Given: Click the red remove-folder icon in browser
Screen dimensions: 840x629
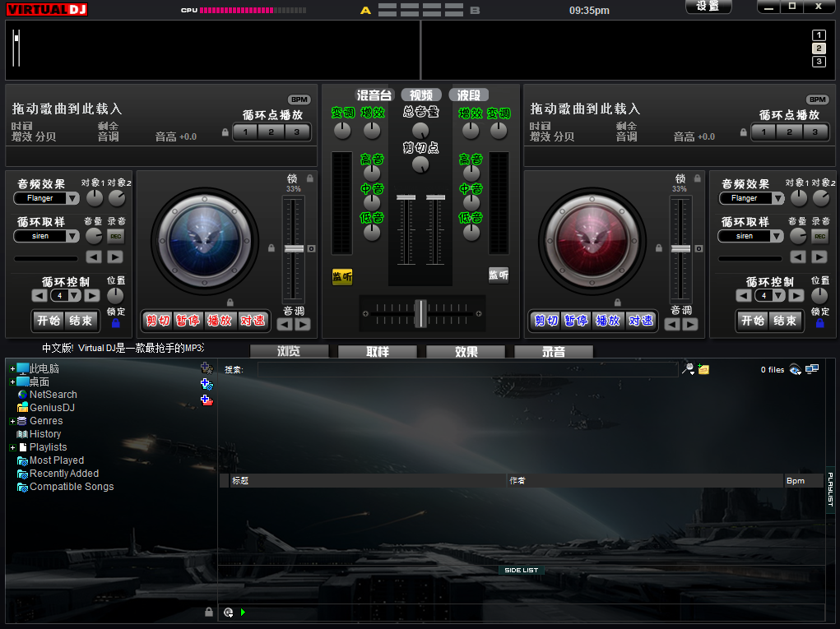Looking at the screenshot, I should click(207, 400).
